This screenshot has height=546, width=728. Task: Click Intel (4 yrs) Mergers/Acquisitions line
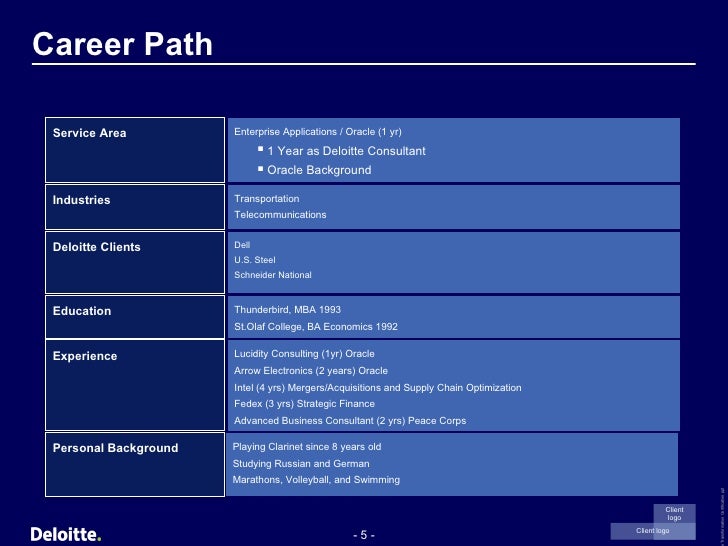377,388
